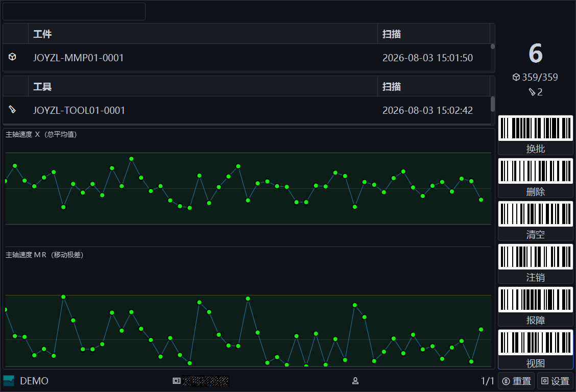
Task: Select the 工件 column header
Action: 203,34
